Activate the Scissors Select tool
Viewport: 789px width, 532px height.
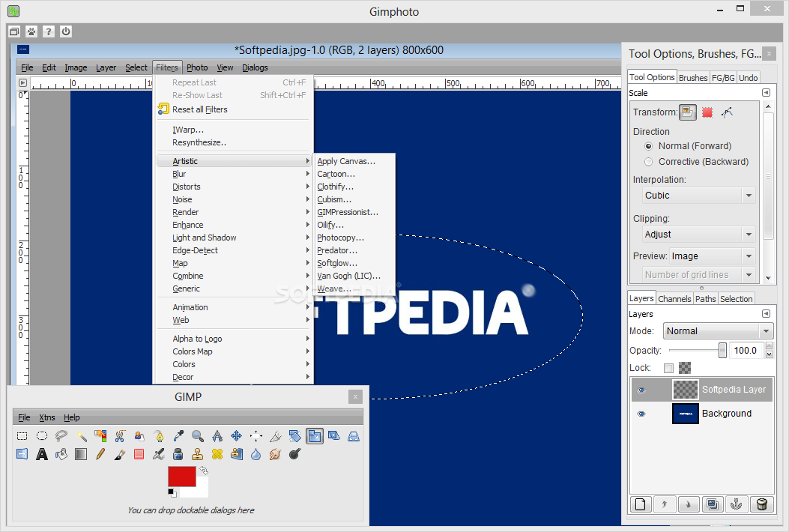pos(120,436)
